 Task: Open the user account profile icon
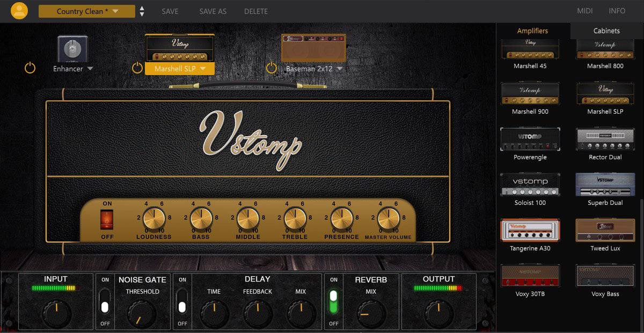(x=19, y=11)
